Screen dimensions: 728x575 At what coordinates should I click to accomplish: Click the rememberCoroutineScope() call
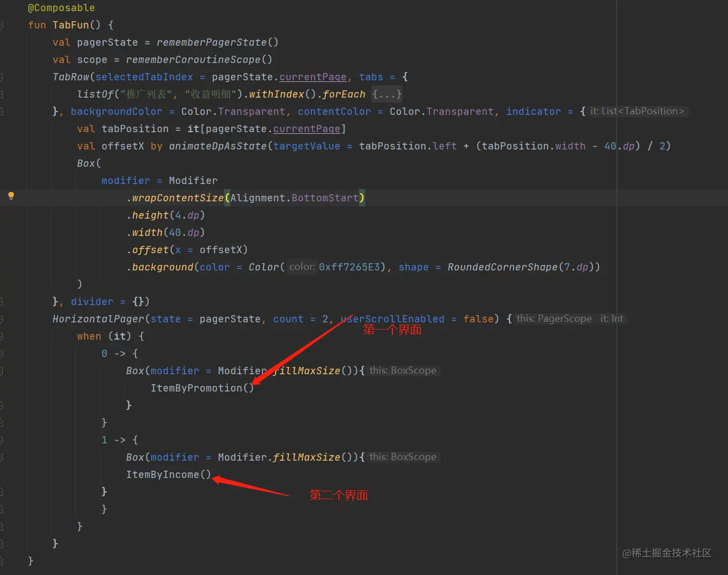[199, 60]
